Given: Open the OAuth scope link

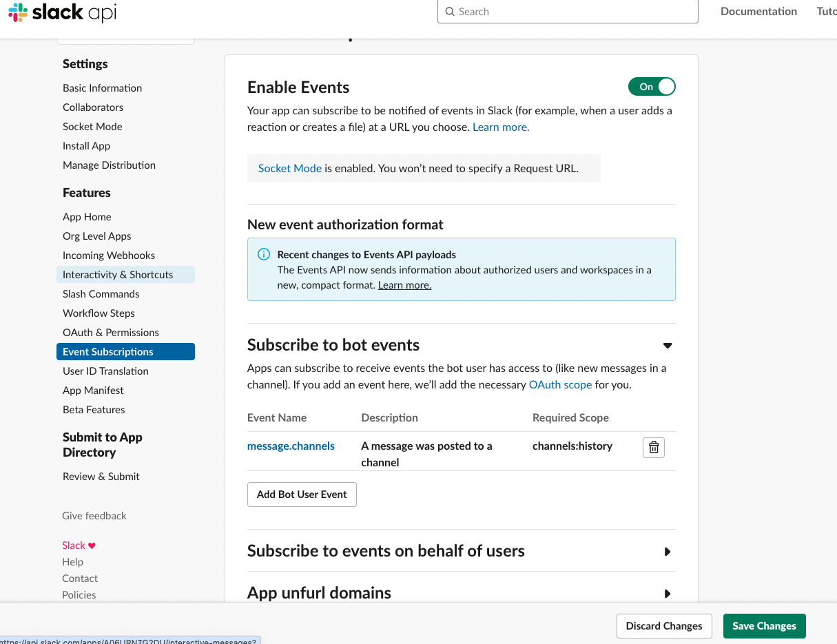Looking at the screenshot, I should (x=560, y=385).
